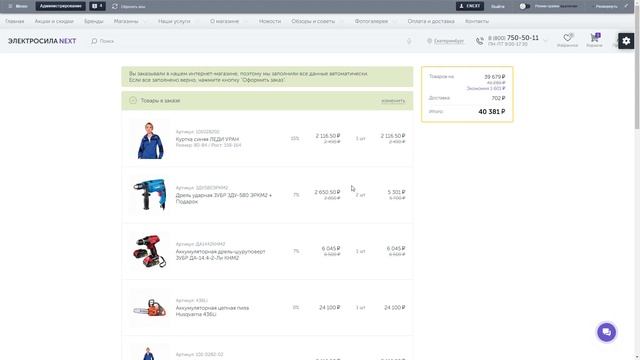This screenshot has height=360, width=640.
Task: Click the Администрирование button
Action: click(x=60, y=6)
